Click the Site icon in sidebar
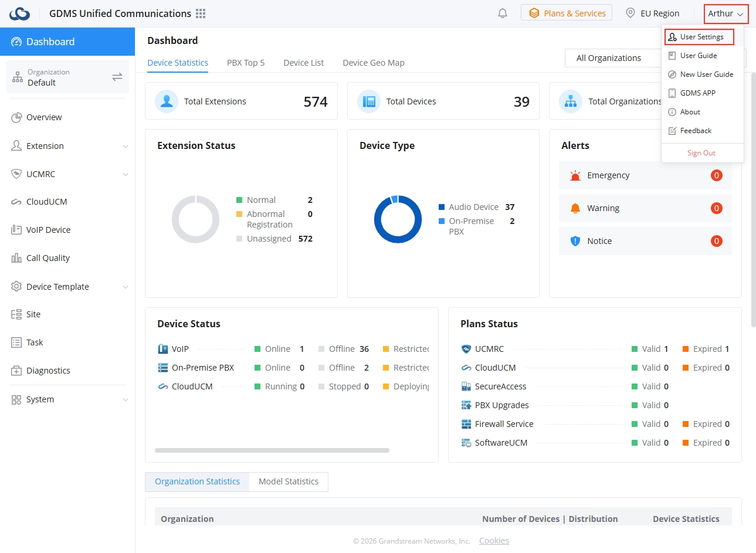The image size is (756, 553). coord(16,314)
